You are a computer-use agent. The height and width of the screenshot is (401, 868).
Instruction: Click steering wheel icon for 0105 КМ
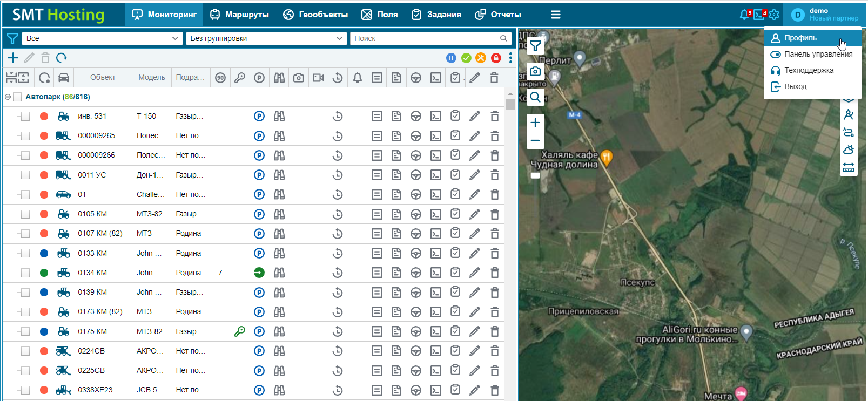(416, 214)
